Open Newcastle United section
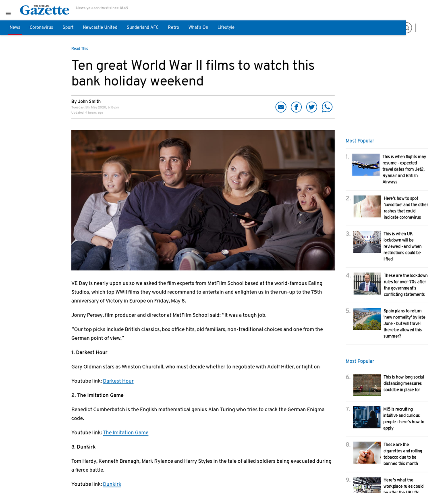448x493 pixels. 100,27
